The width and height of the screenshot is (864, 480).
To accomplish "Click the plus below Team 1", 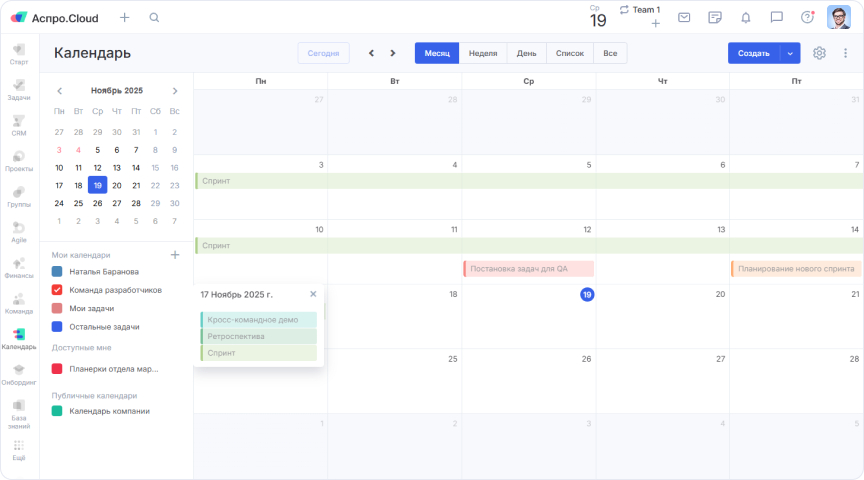I will (x=656, y=24).
